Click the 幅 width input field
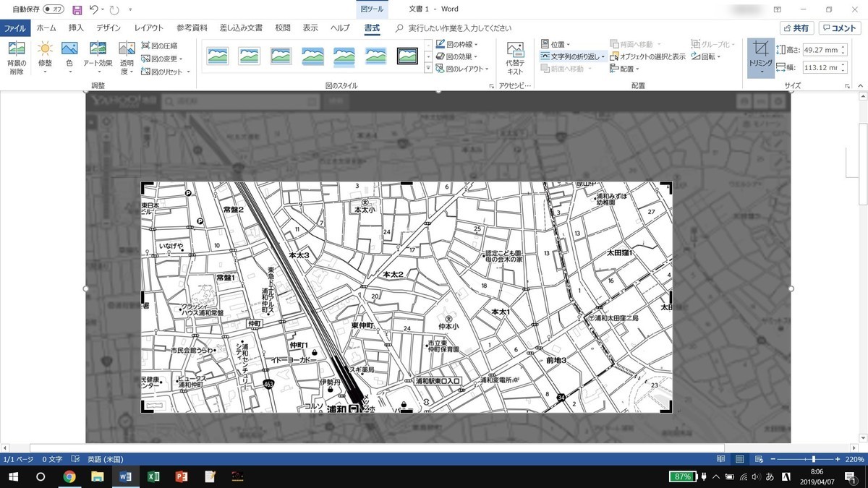This screenshot has width=868, height=488. (x=825, y=67)
